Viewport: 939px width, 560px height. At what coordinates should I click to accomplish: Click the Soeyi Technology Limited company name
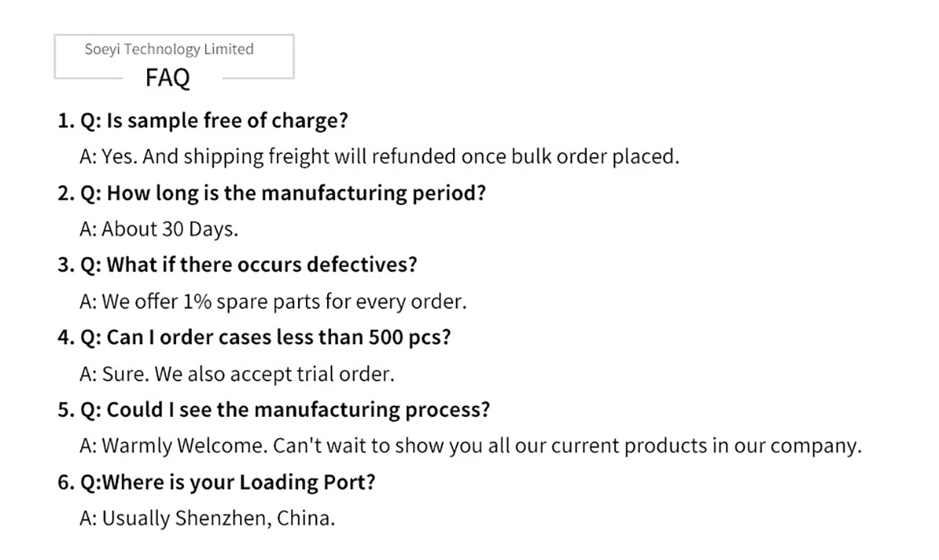click(169, 49)
